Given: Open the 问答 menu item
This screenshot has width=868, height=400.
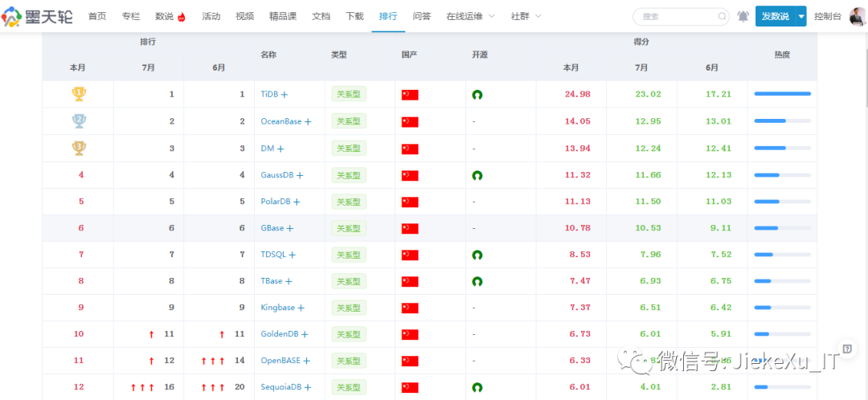Looking at the screenshot, I should [422, 17].
